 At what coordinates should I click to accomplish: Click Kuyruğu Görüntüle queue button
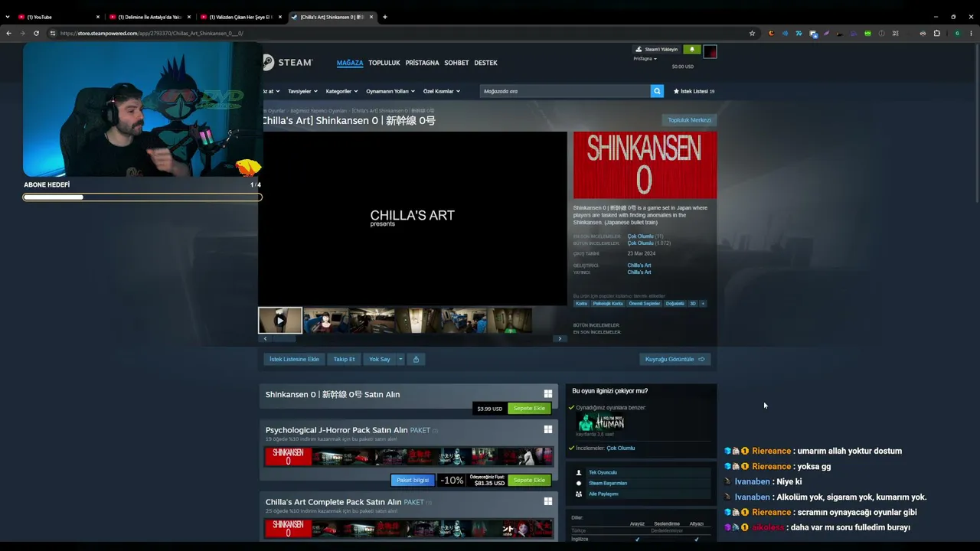point(675,359)
